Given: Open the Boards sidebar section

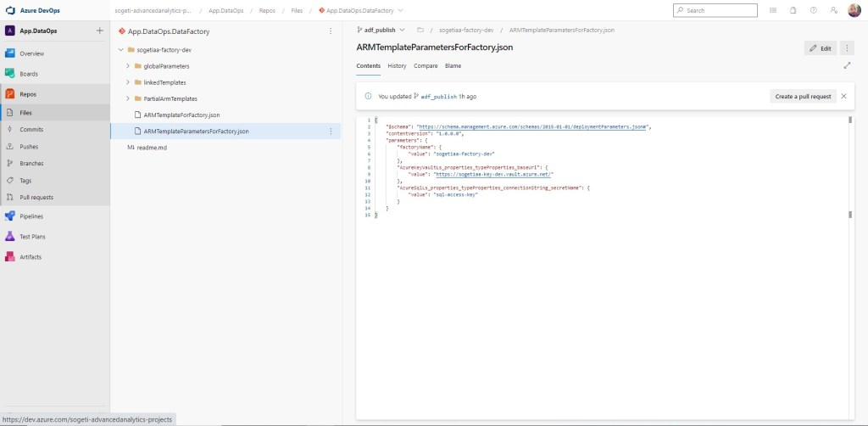Looking at the screenshot, I should point(29,74).
